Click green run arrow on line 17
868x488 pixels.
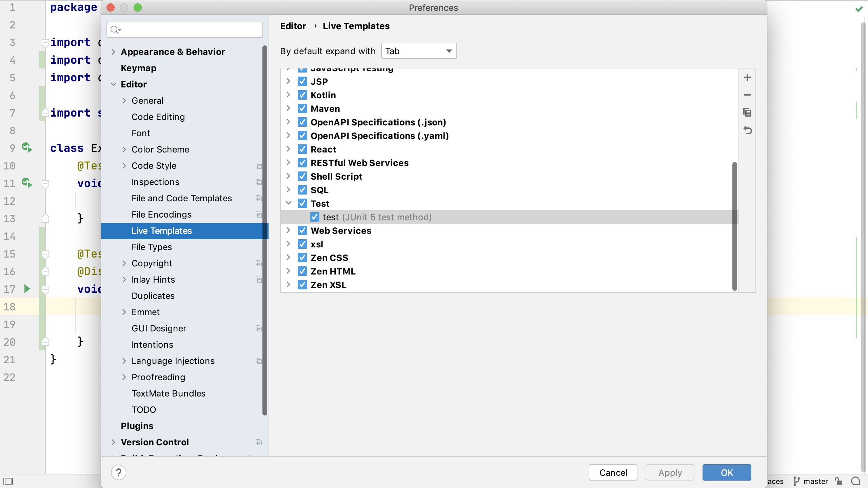click(27, 289)
